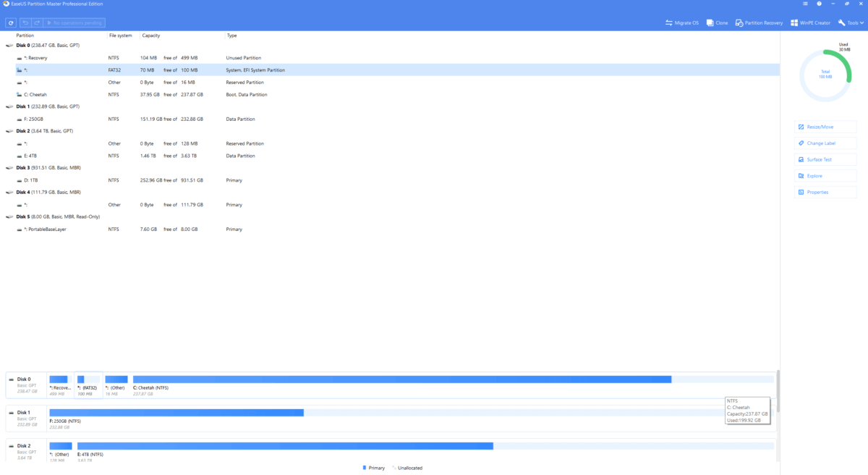Click the Disk 5 drive icon in list

(9, 217)
